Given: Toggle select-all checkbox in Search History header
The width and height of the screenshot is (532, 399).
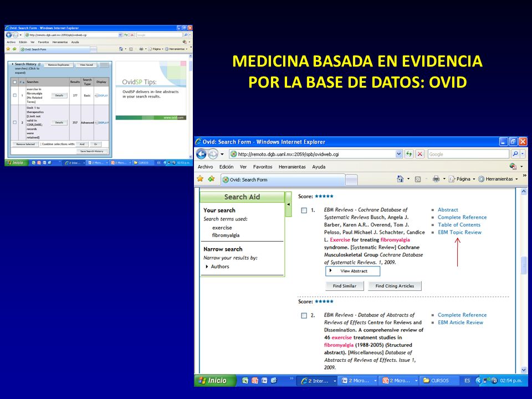Looking at the screenshot, I should click(x=14, y=82).
